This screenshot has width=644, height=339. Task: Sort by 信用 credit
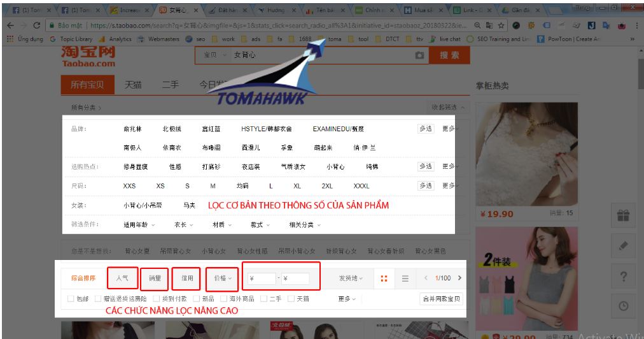pyautogui.click(x=187, y=278)
